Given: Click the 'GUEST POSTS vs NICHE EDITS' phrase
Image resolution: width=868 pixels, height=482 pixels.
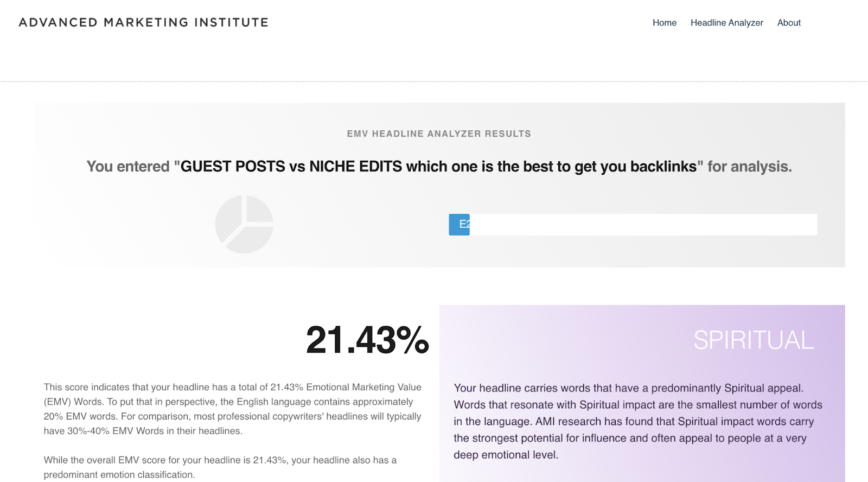Looking at the screenshot, I should point(291,167).
